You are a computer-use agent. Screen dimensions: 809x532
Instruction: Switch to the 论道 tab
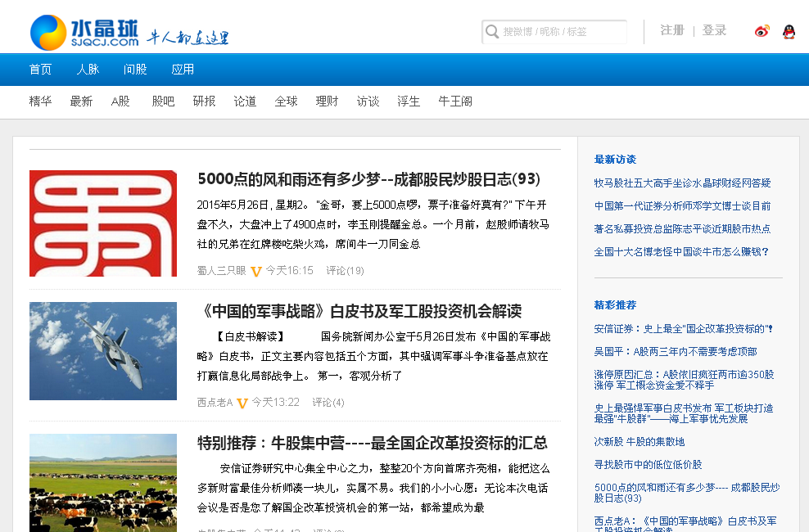(245, 101)
